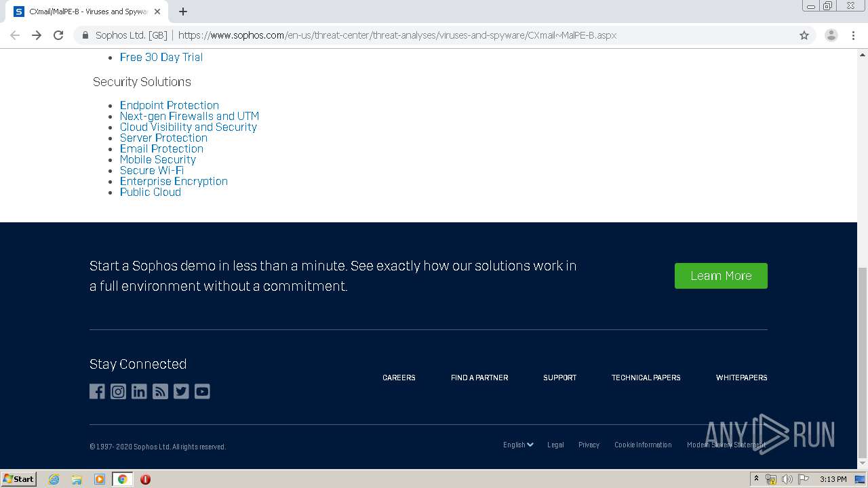This screenshot has width=868, height=488.
Task: Open Find a Partner footer item
Action: tap(479, 378)
